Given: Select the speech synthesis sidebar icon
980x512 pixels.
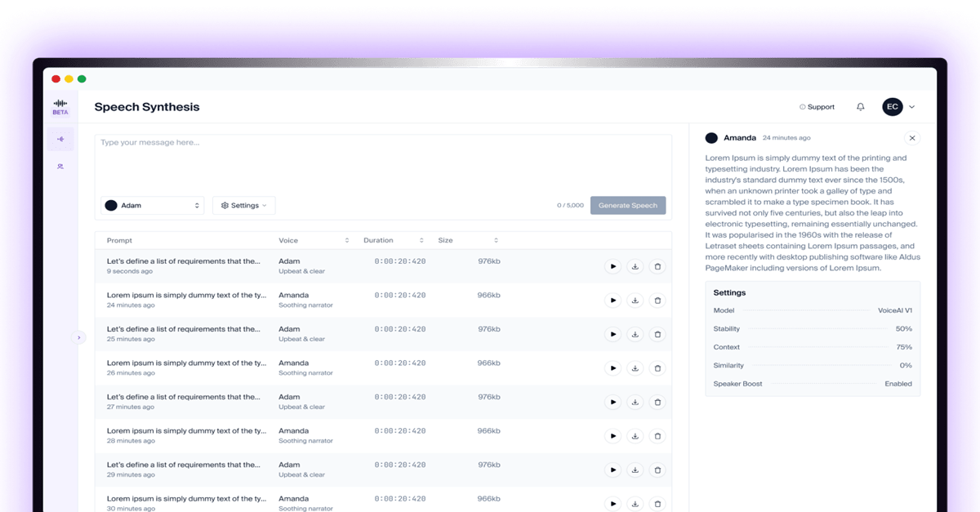Looking at the screenshot, I should pos(60,139).
